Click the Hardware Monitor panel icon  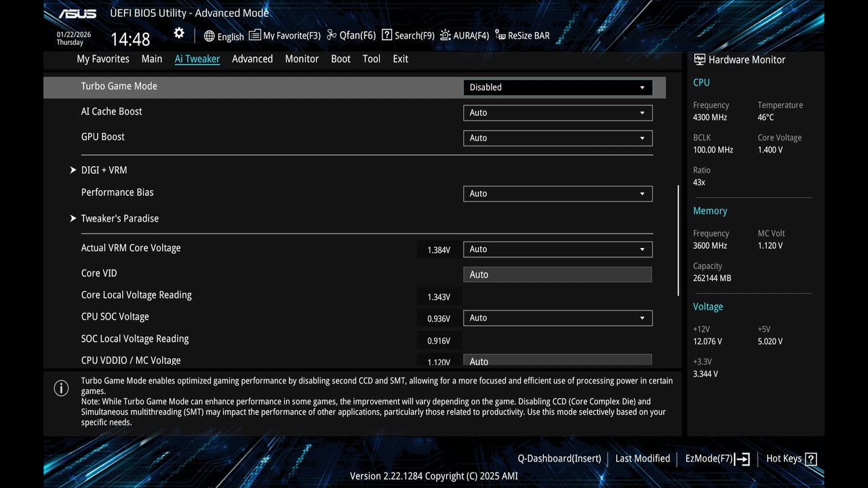pos(698,59)
